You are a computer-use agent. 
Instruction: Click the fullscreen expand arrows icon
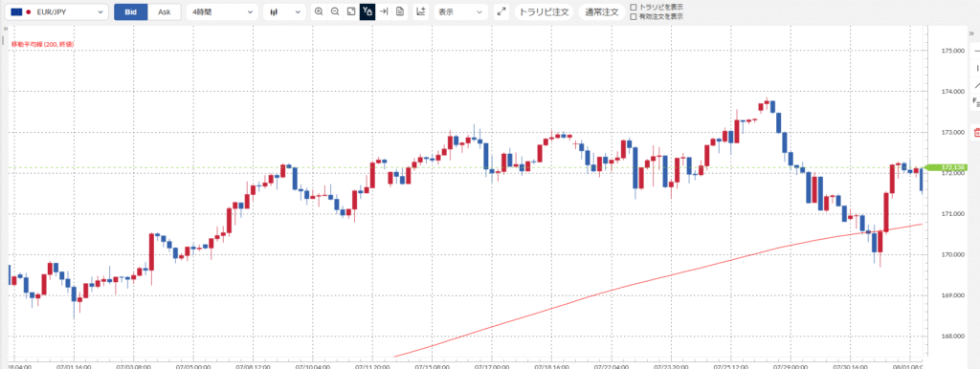pos(501,11)
